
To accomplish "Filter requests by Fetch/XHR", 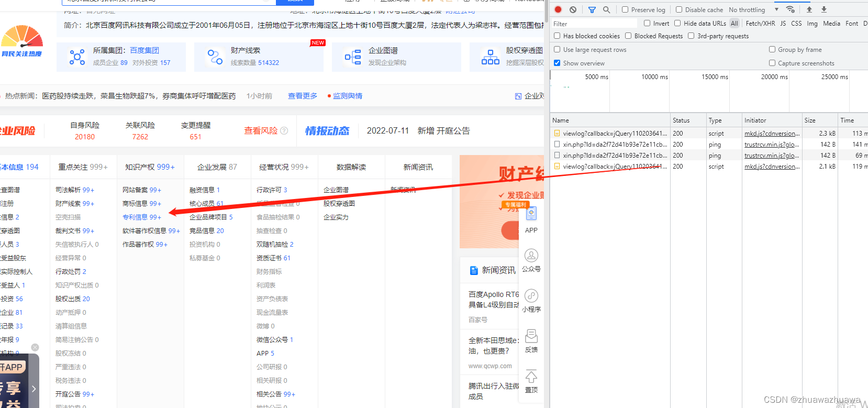I will point(760,24).
